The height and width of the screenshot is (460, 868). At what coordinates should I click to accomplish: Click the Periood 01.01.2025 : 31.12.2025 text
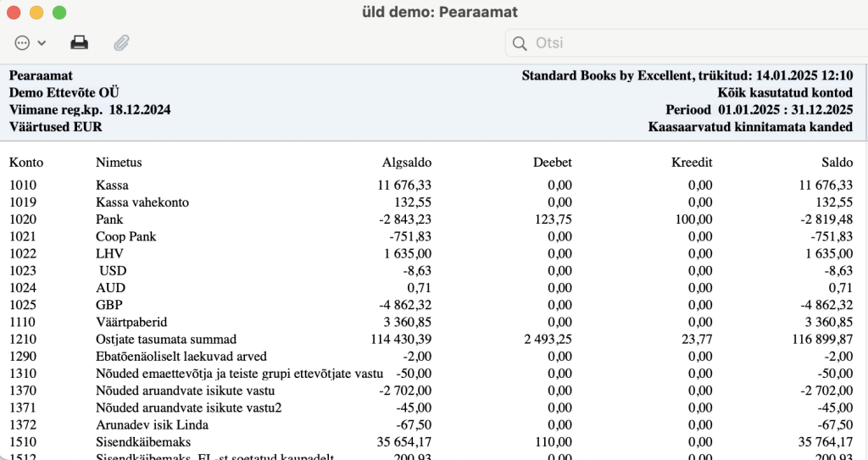tap(759, 109)
